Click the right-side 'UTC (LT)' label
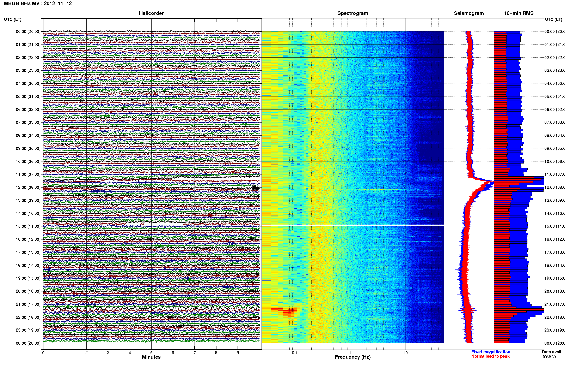 (553, 19)
